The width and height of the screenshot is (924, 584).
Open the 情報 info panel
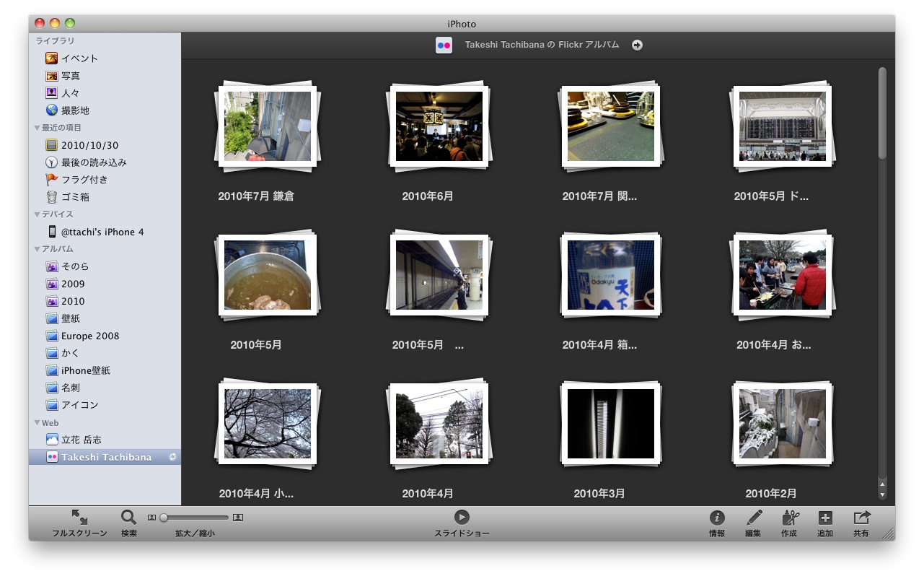[716, 518]
